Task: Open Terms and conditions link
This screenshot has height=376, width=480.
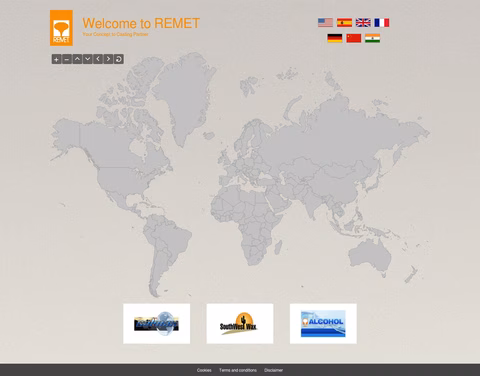Action: (x=238, y=370)
